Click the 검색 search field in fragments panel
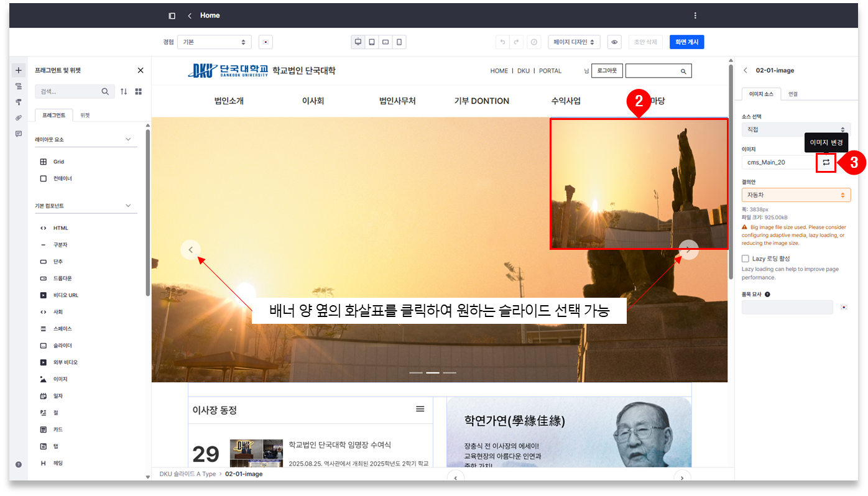 (x=68, y=91)
